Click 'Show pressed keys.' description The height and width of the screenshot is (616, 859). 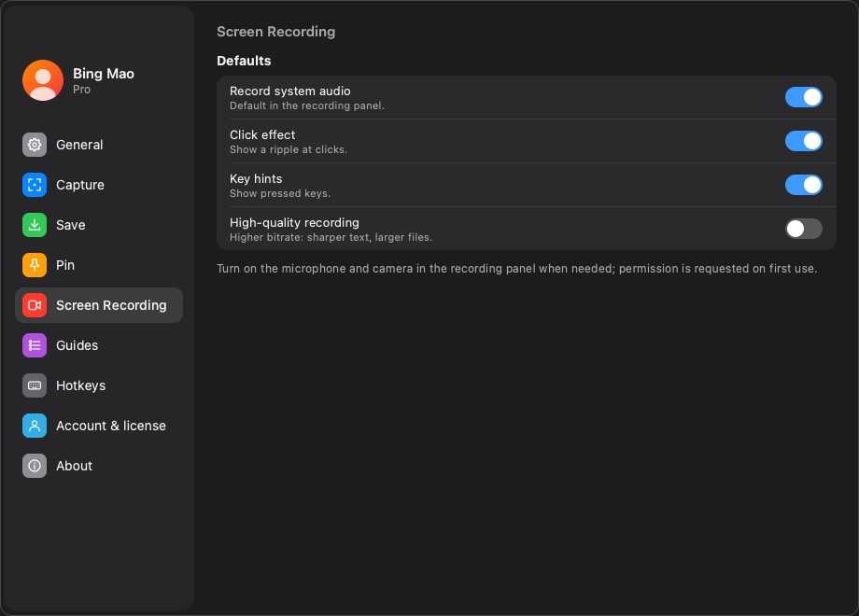tap(280, 193)
